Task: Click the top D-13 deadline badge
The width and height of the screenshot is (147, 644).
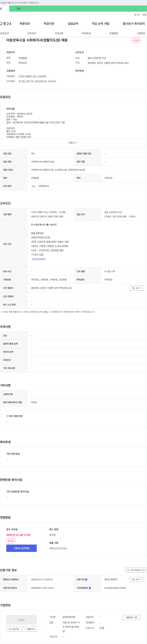Action: [x=136, y=40]
